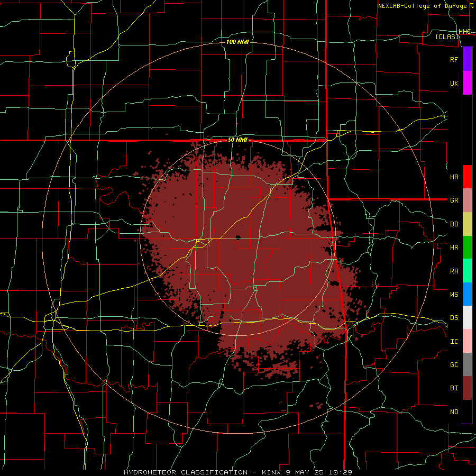Viewport: 476px width, 476px height.
Task: Click the red HA legend swatch
Action: (x=467, y=177)
